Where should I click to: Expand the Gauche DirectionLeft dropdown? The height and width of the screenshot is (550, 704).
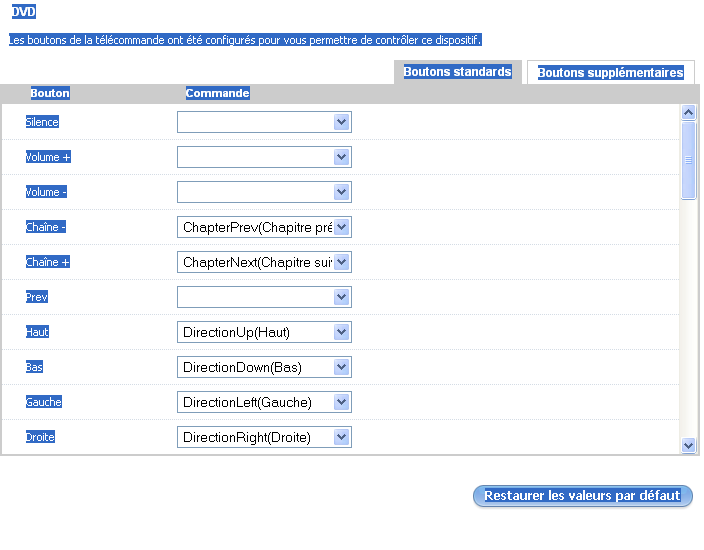[264, 402]
